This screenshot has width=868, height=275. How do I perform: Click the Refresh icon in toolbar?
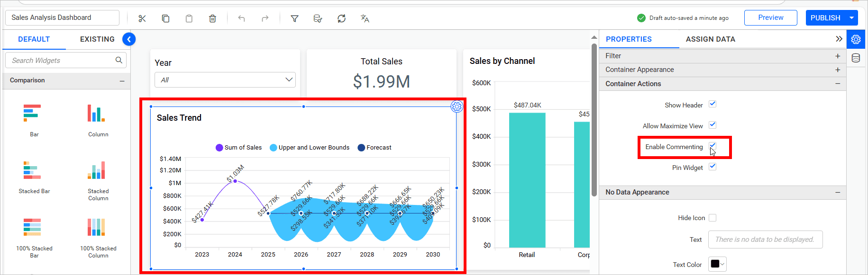click(341, 18)
